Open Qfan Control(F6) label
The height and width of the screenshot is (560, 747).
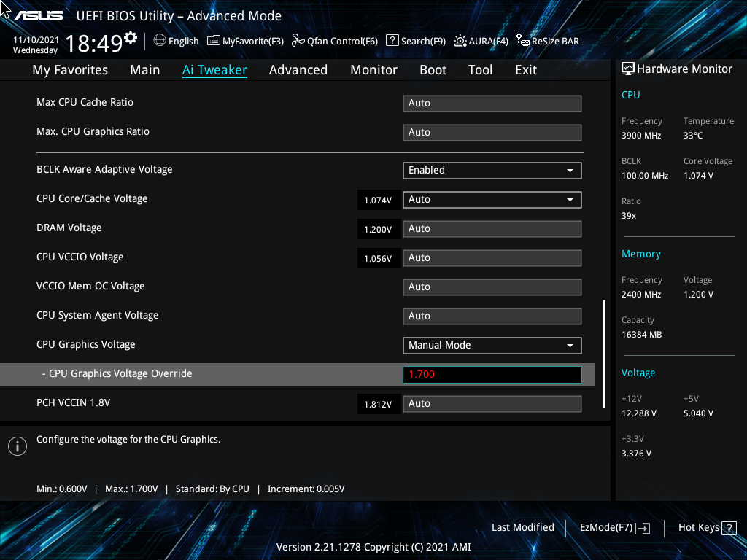(342, 41)
